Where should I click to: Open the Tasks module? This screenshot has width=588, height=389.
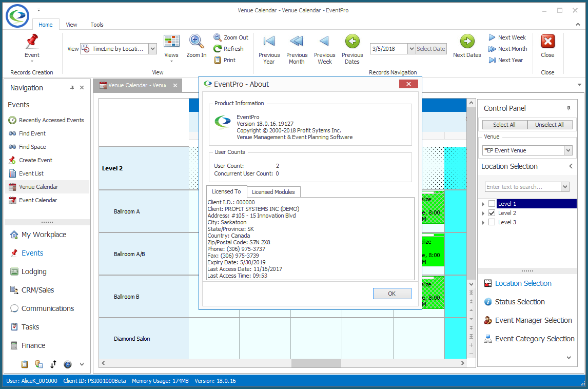[x=25, y=327]
